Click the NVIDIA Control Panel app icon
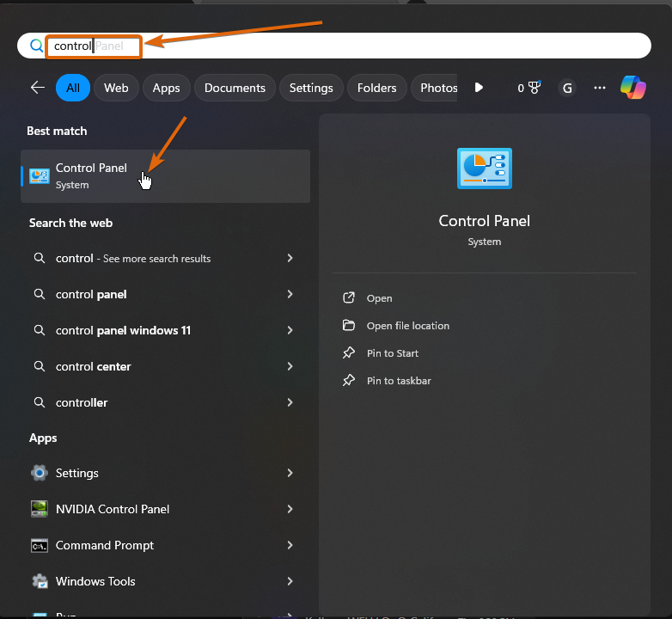 (x=40, y=509)
